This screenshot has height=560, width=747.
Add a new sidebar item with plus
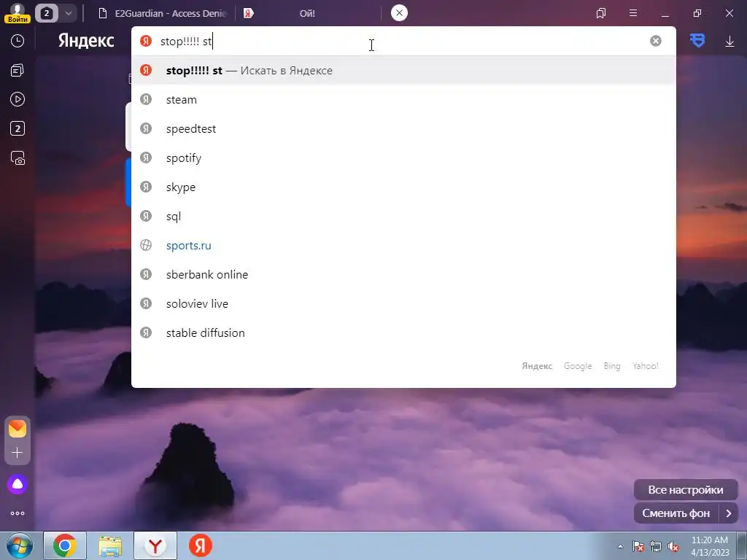click(x=18, y=452)
